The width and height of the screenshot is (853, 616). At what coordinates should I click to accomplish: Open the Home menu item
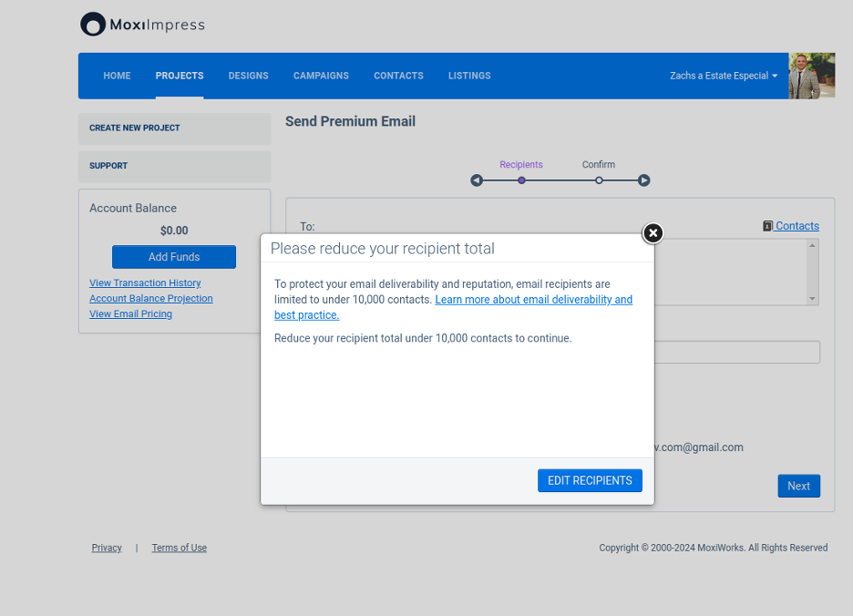coord(117,76)
